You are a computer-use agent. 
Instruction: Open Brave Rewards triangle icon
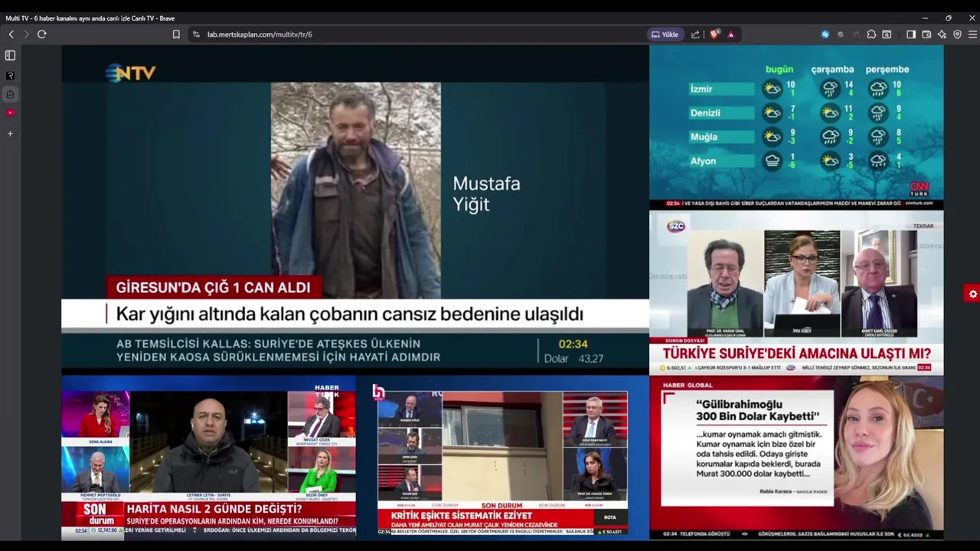[731, 34]
